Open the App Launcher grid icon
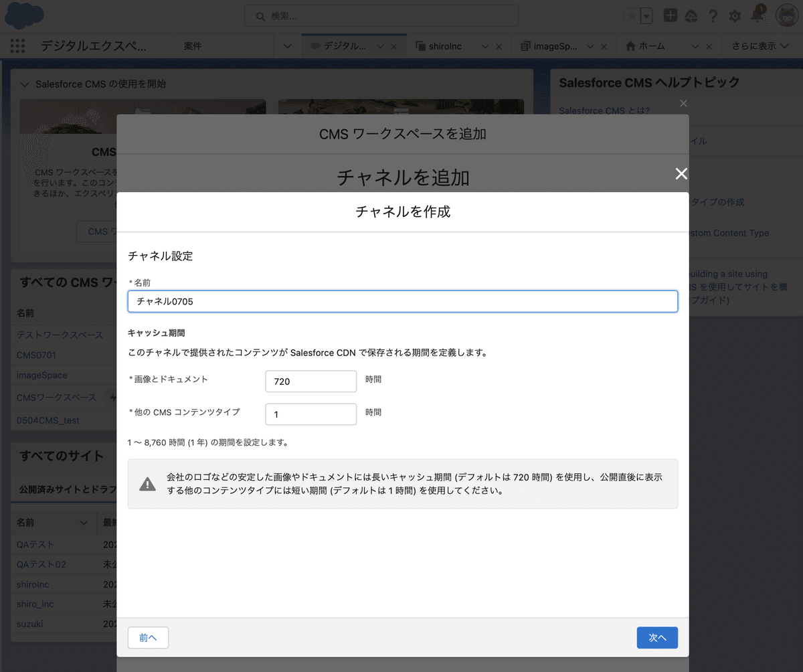 click(x=17, y=46)
